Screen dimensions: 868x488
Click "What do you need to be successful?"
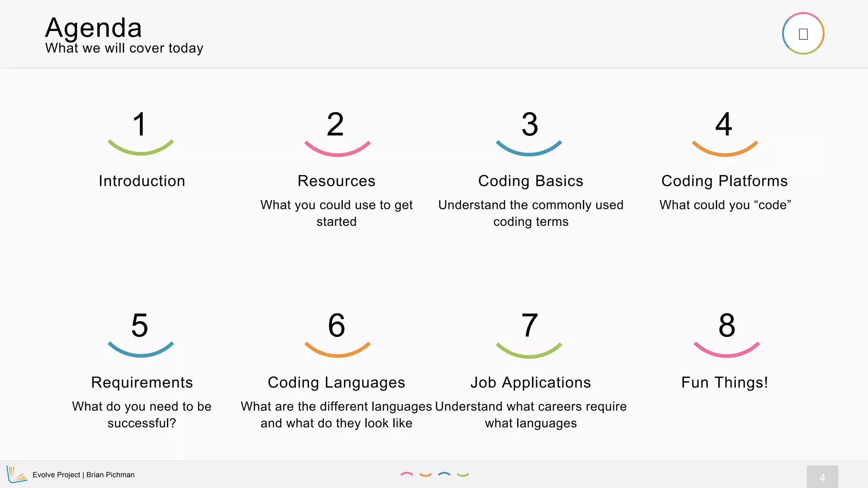point(142,415)
